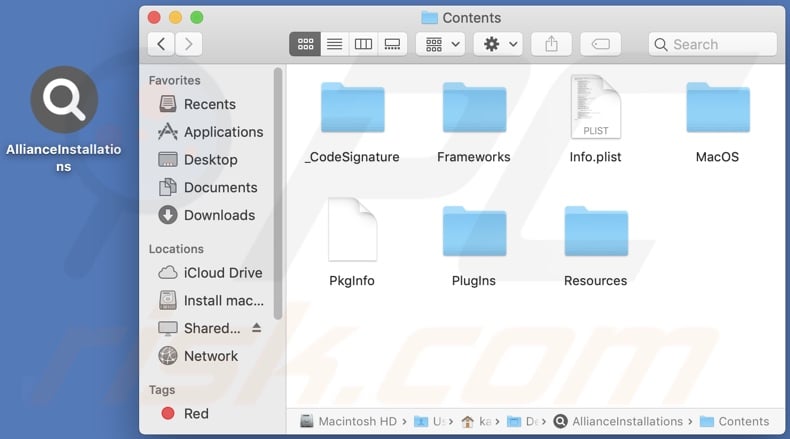Select the AllianceInstallations desktop app icon
The height and width of the screenshot is (439, 790).
64,99
